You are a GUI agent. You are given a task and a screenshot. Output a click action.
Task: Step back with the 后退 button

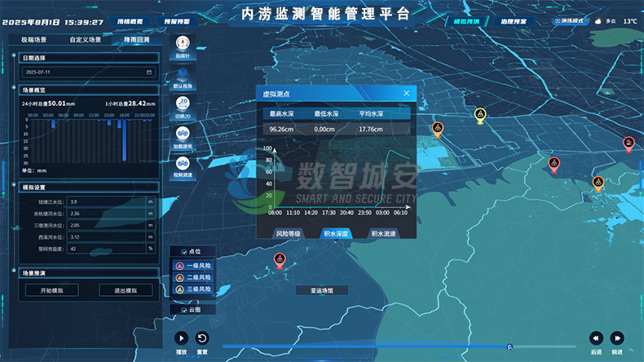596,338
